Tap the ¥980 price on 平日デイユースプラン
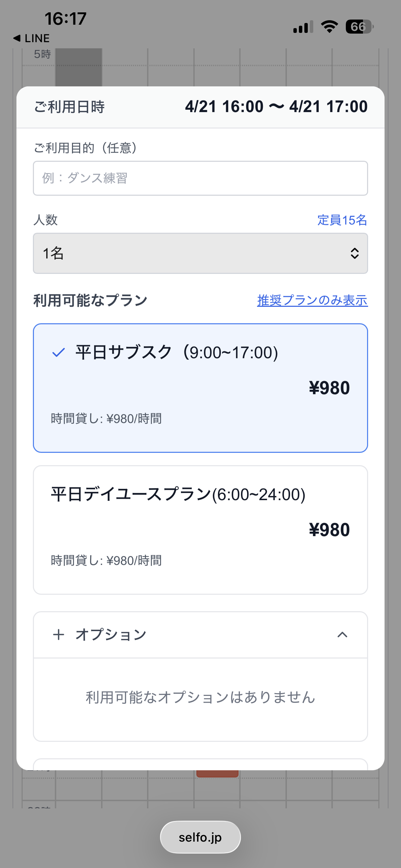 329,530
